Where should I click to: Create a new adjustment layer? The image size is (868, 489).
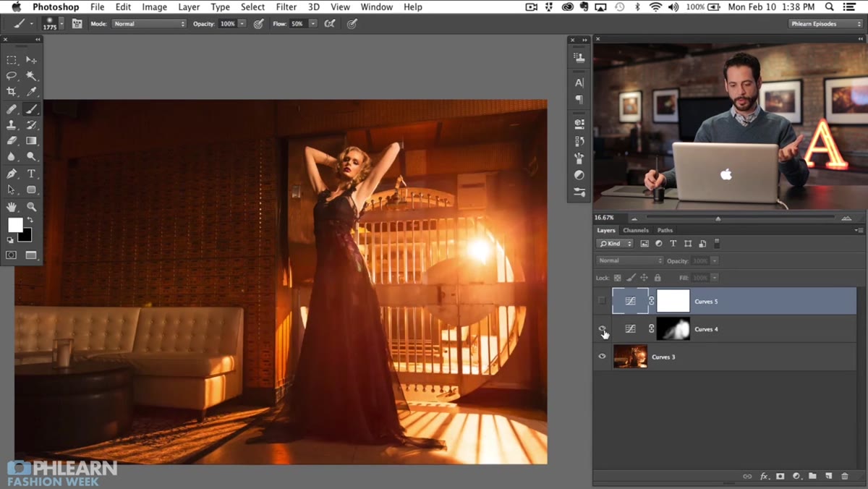[796, 476]
